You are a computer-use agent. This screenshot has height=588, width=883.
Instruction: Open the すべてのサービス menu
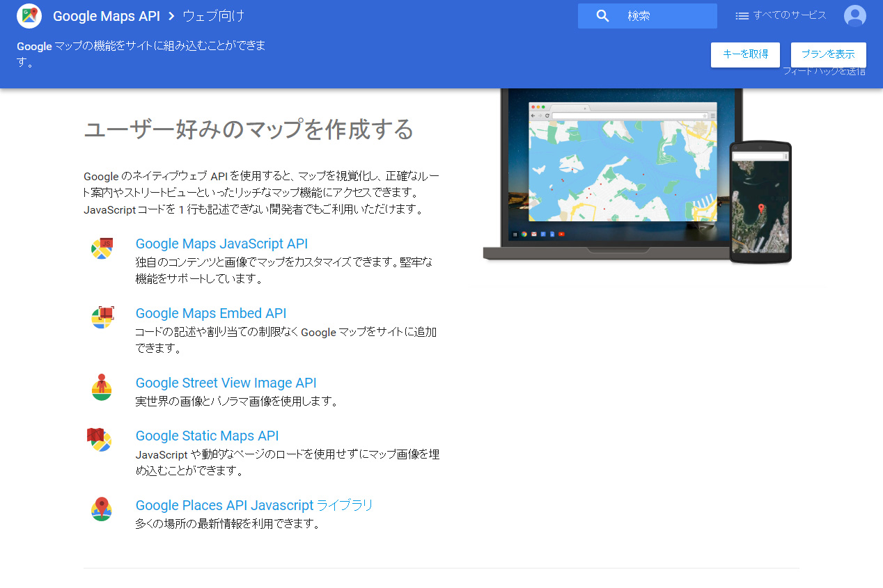[781, 16]
